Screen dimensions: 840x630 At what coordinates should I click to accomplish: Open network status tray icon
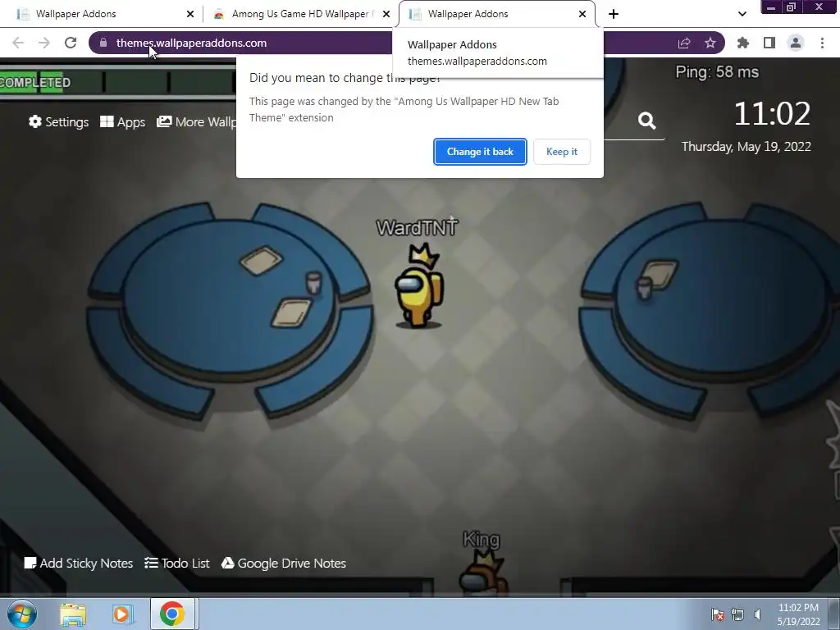(x=737, y=614)
